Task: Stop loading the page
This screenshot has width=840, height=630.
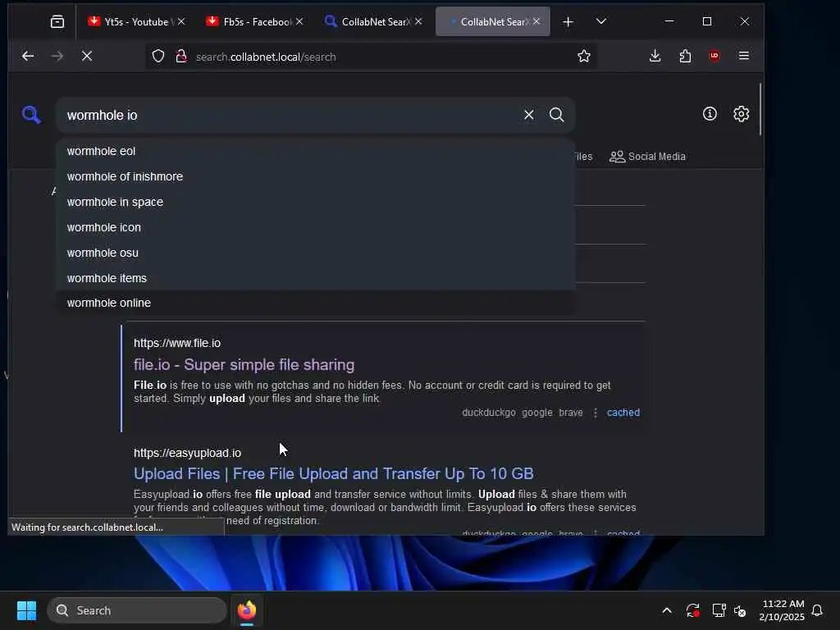Action: (x=87, y=57)
